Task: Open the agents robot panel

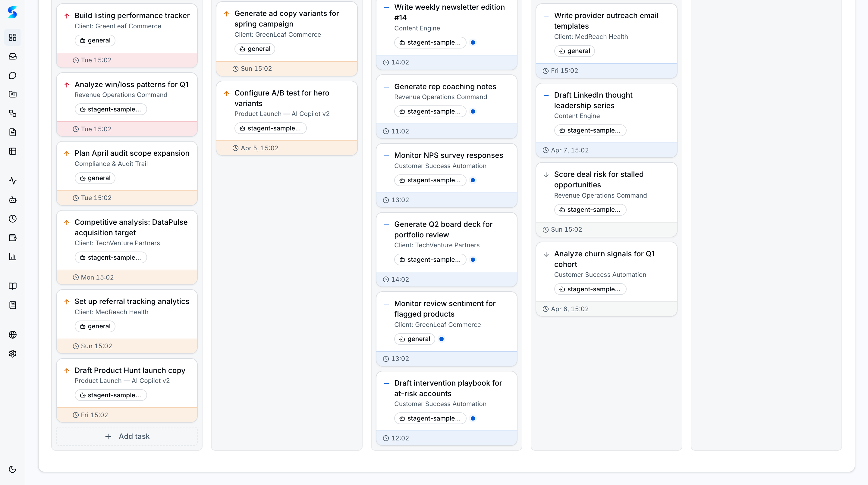Action: [13, 200]
